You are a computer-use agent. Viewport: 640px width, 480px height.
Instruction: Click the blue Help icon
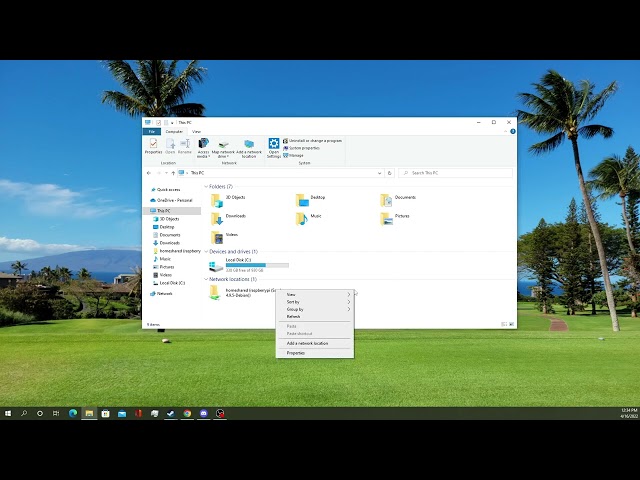pos(513,131)
